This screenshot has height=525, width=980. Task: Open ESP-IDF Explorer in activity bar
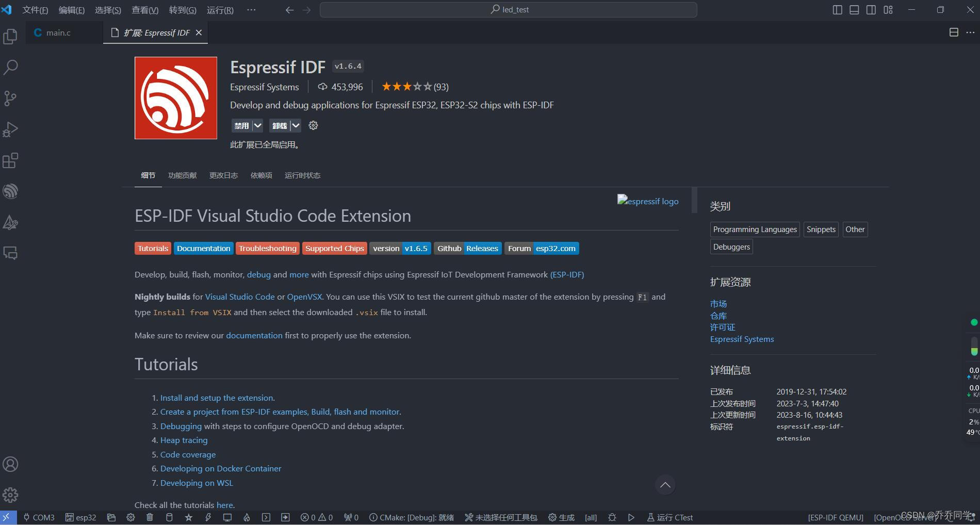point(10,191)
